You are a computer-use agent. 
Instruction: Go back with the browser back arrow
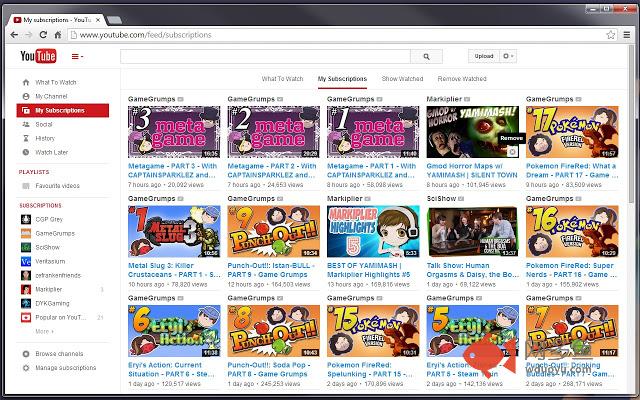14,35
